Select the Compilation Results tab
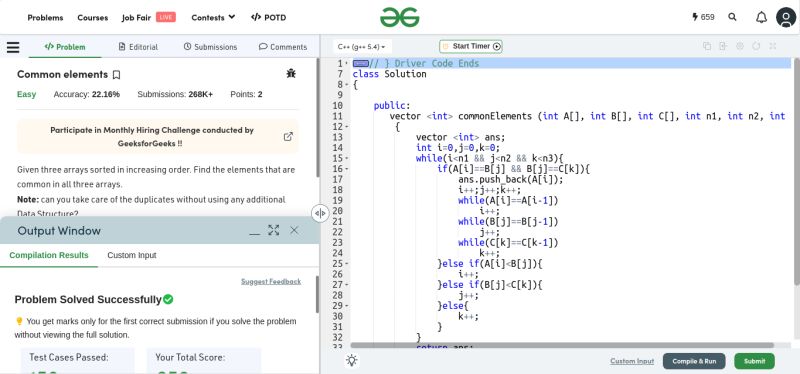Image resolution: width=800 pixels, height=374 pixels. (x=49, y=255)
